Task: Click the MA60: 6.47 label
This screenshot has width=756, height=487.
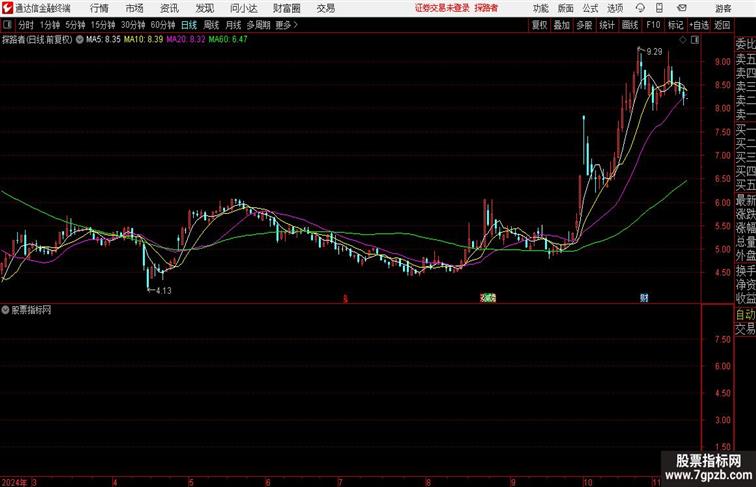Action: [228, 40]
